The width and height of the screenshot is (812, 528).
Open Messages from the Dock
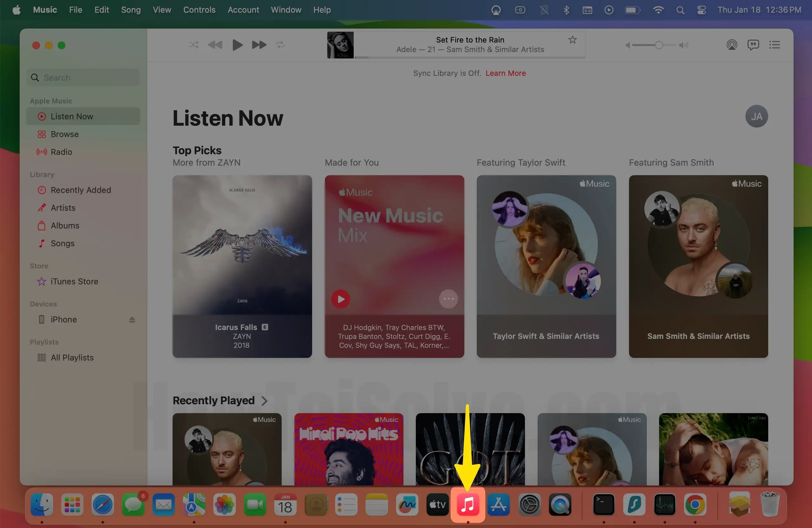coord(133,504)
